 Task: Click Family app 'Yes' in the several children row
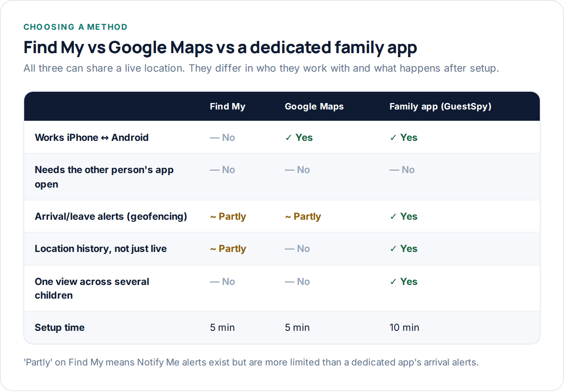[x=404, y=282]
